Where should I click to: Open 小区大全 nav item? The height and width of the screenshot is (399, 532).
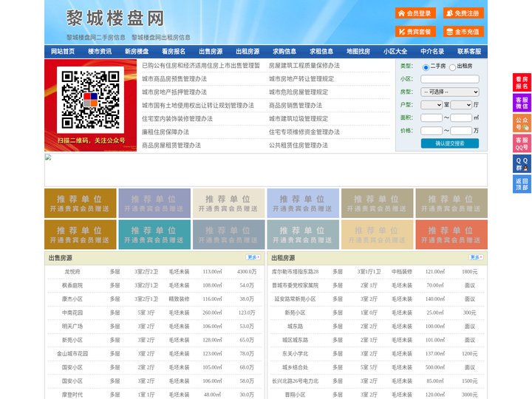click(395, 52)
